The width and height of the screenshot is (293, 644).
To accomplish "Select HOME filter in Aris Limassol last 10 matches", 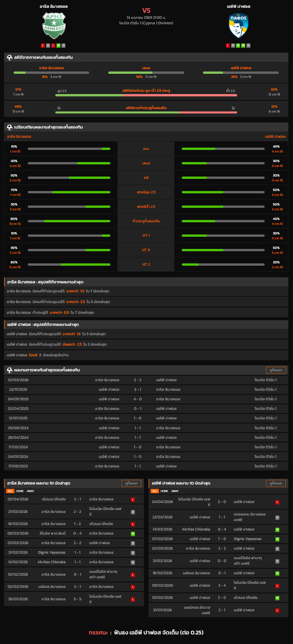I will coord(20,491).
